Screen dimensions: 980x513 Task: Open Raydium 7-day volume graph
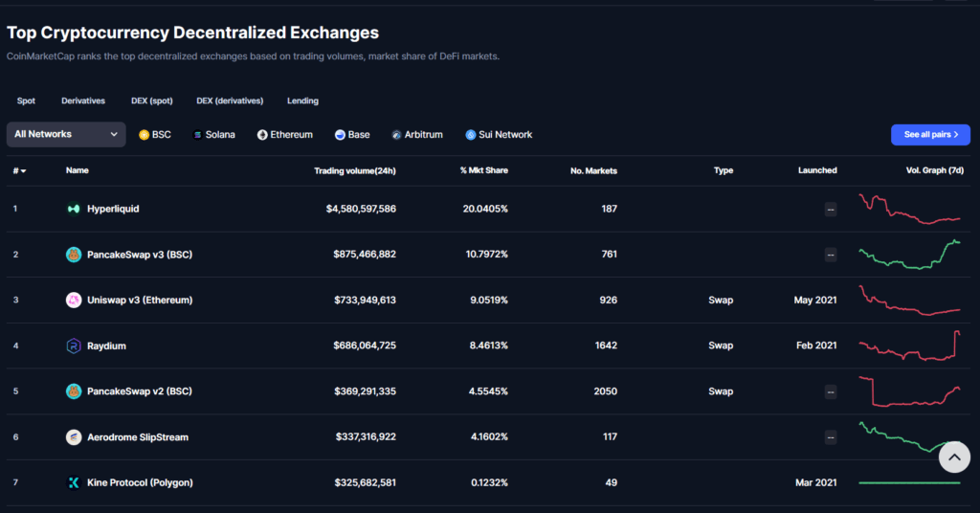click(909, 346)
